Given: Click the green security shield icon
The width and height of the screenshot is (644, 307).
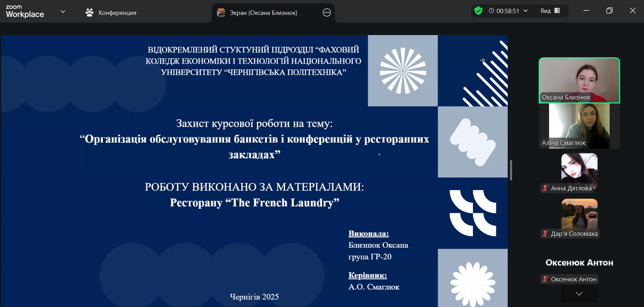Looking at the screenshot, I should [478, 11].
